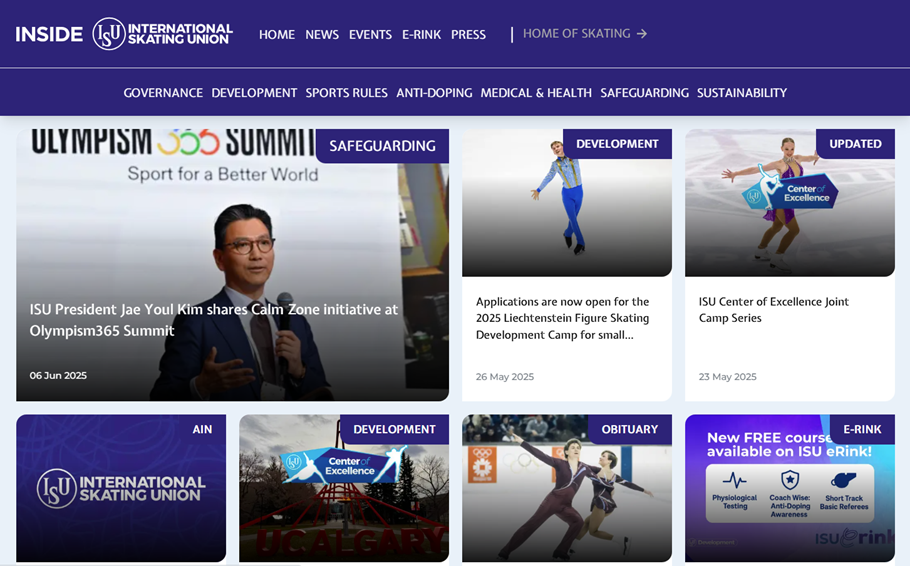Image resolution: width=910 pixels, height=566 pixels.
Task: Click the arrow beside Home of Skating
Action: (641, 34)
